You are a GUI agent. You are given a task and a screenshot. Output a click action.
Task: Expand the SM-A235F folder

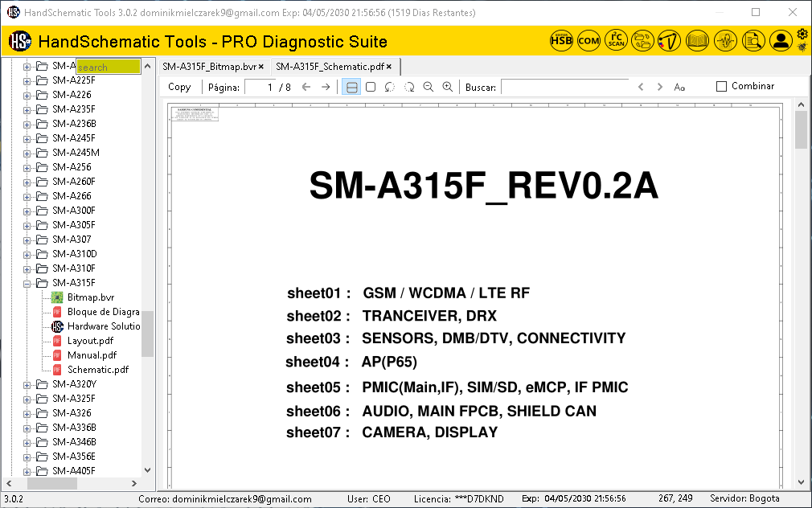(x=27, y=110)
